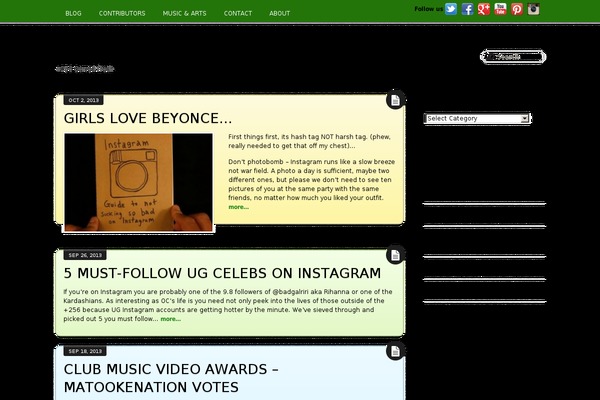Open the Facebook follow icon
The width and height of the screenshot is (600, 400).
click(x=467, y=9)
